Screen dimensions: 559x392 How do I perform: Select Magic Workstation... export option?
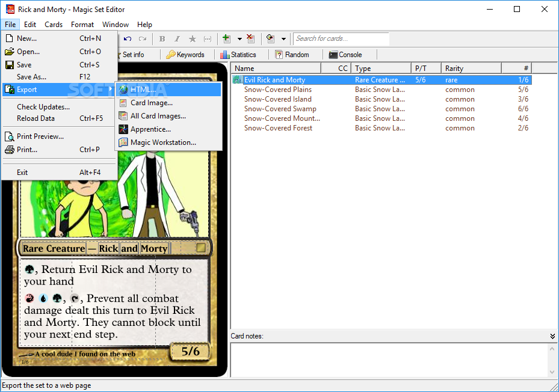pos(169,142)
